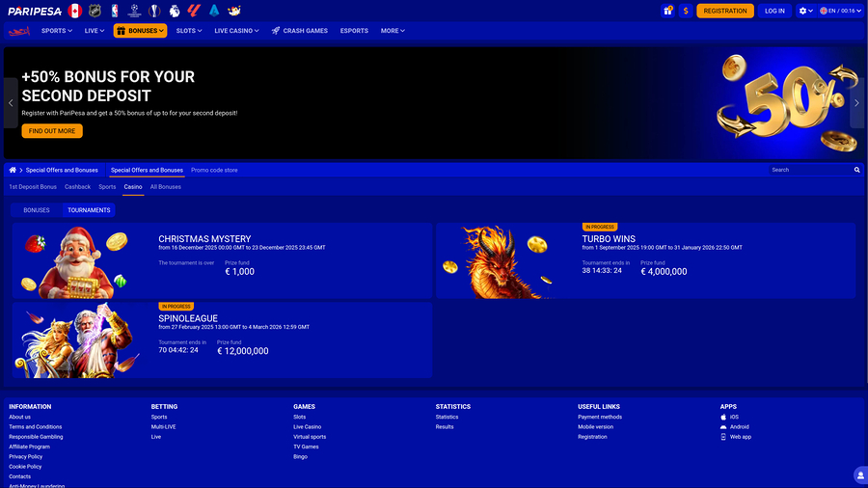Expand the Slots dropdown menu

tap(189, 31)
